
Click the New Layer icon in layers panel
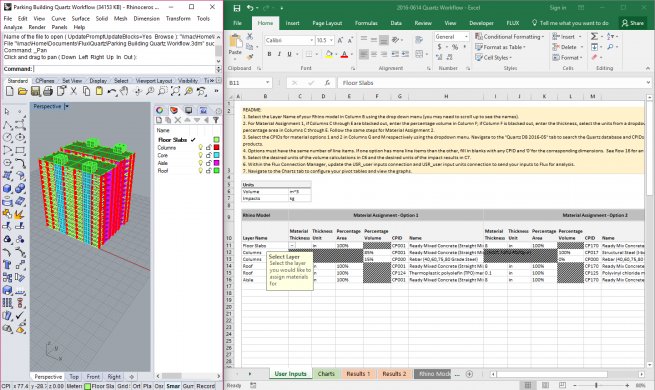(x=159, y=120)
